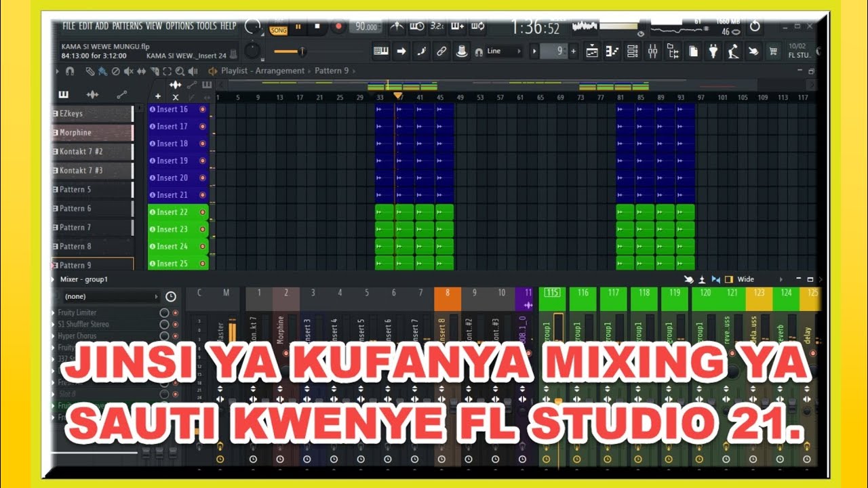Select mixer track 123 yellow header
Image resolution: width=868 pixels, height=488 pixels.
click(x=759, y=299)
